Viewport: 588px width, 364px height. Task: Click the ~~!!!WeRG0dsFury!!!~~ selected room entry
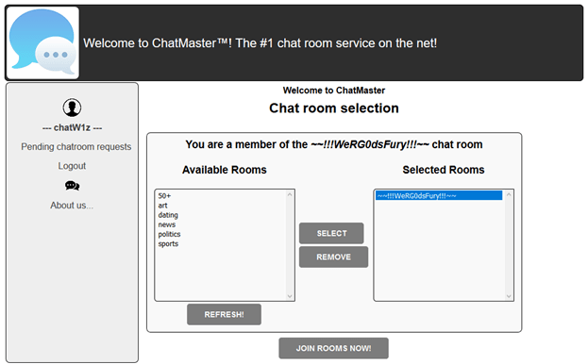(x=439, y=195)
